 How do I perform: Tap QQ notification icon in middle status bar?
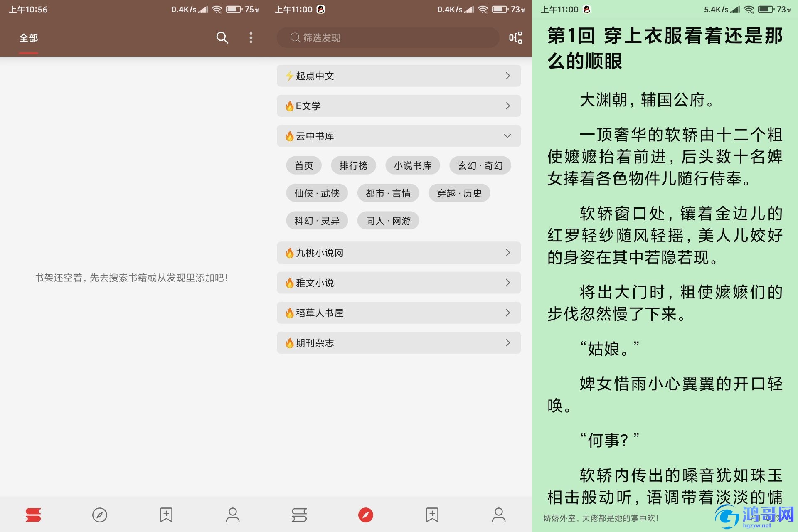click(320, 9)
